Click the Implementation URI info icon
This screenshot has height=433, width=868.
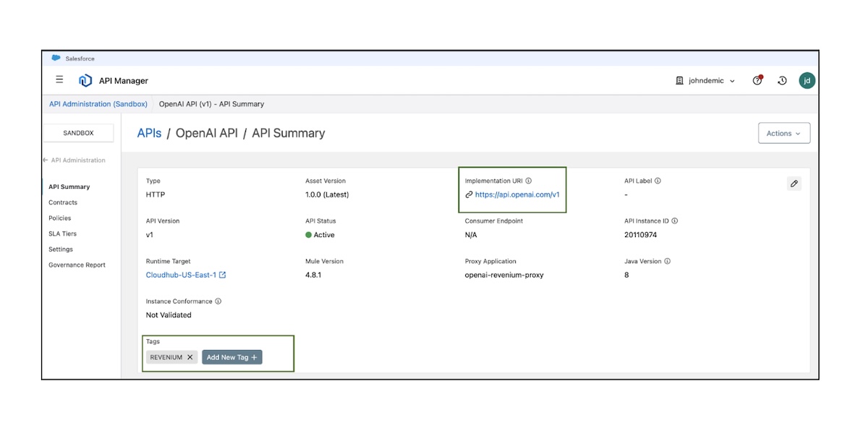(529, 181)
